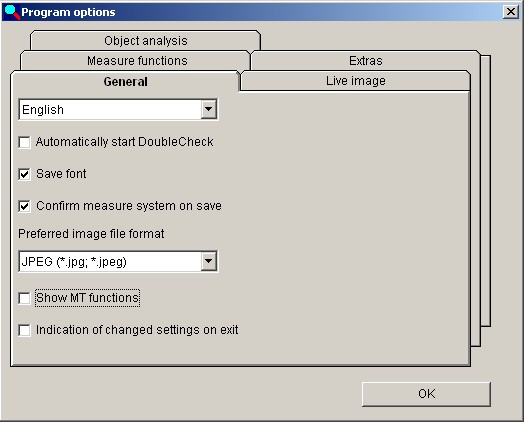Uncheck the Save font option
Screen dimensions: 524x422
click(x=24, y=174)
